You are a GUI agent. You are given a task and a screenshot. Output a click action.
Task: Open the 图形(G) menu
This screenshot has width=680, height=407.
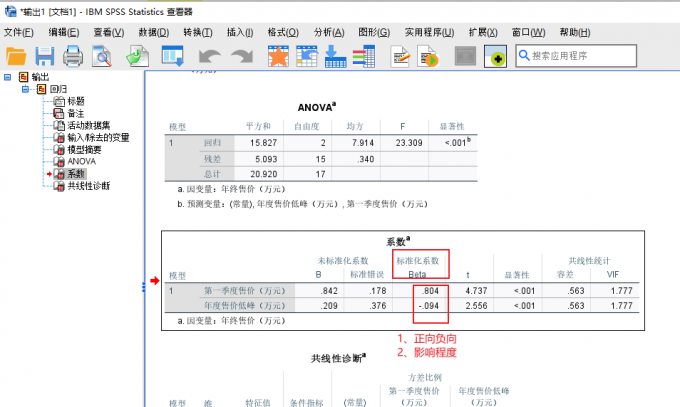pos(373,32)
